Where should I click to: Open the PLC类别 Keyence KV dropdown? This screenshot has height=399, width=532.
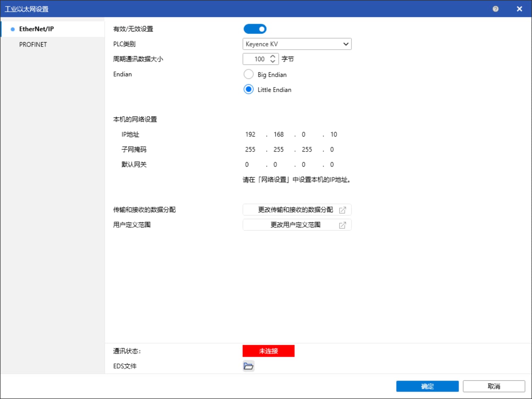297,44
